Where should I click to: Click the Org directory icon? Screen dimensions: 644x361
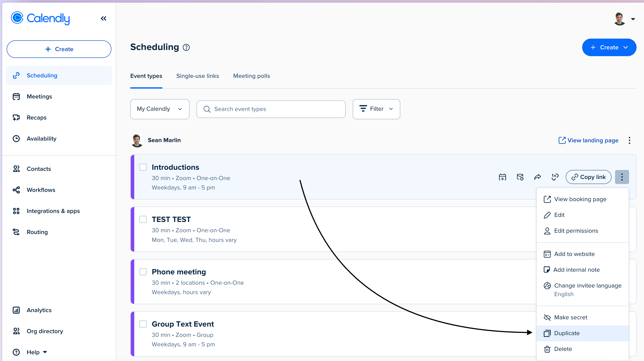point(16,331)
